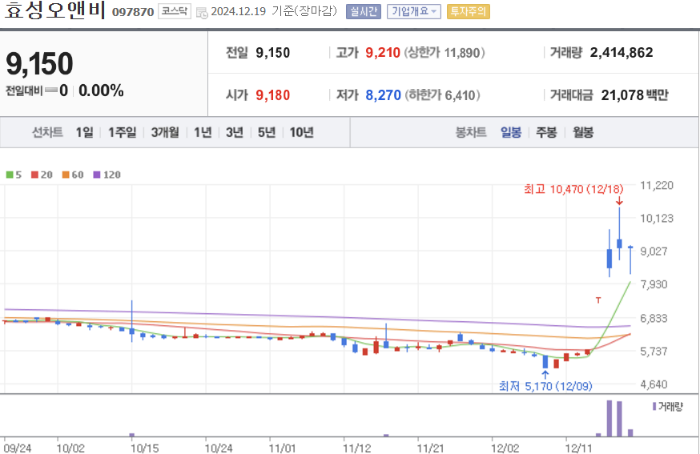Open the 기업개요 dropdown
Image resolution: width=700 pixels, height=454 pixels.
pos(414,11)
